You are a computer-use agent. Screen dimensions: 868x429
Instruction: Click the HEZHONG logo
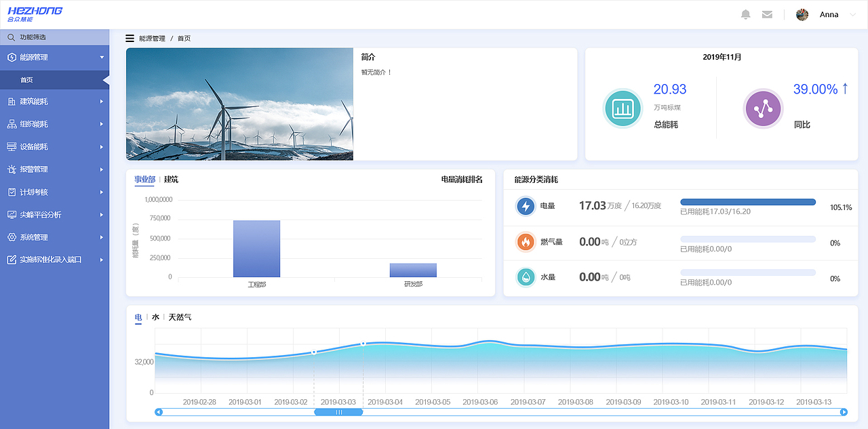pyautogui.click(x=35, y=14)
